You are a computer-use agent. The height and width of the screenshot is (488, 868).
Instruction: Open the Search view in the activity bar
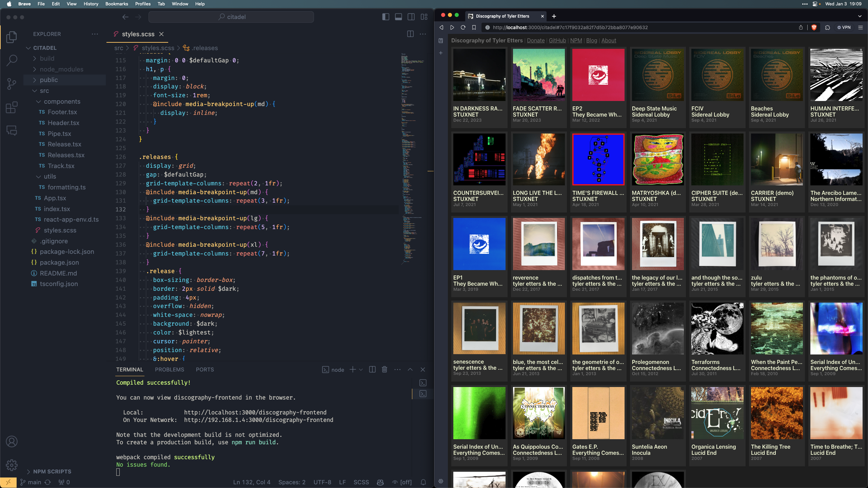12,61
